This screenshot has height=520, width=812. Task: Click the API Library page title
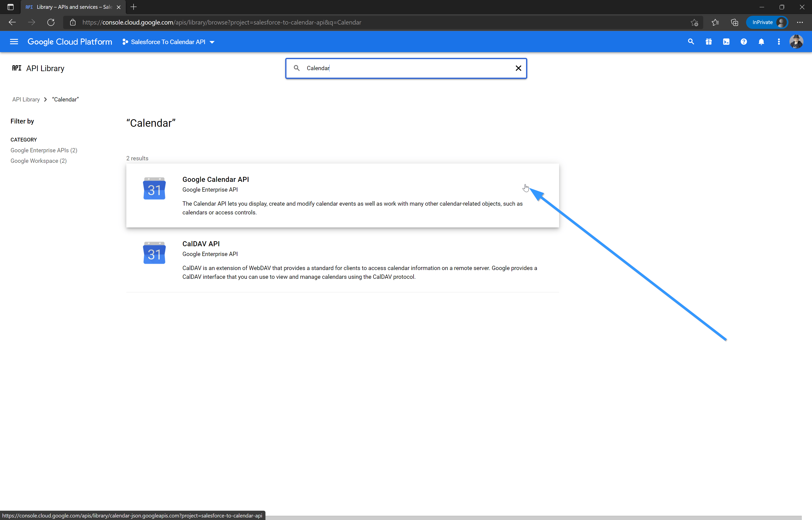click(45, 68)
